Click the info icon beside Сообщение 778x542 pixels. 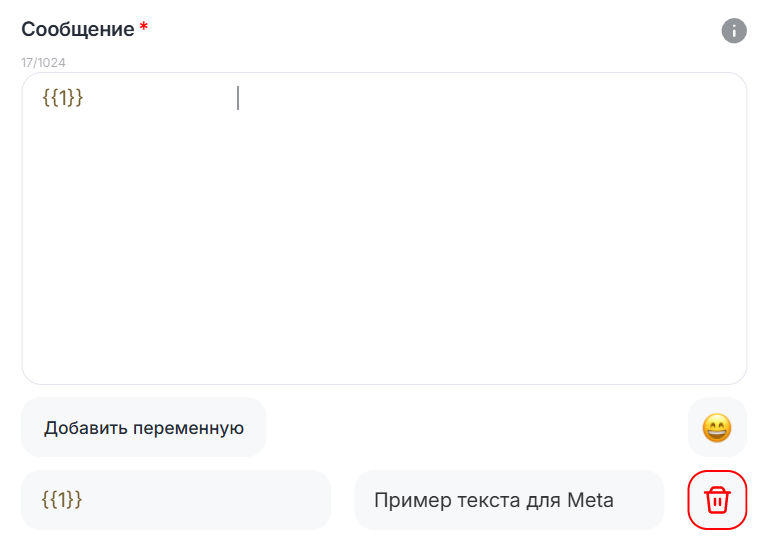pyautogui.click(x=734, y=31)
